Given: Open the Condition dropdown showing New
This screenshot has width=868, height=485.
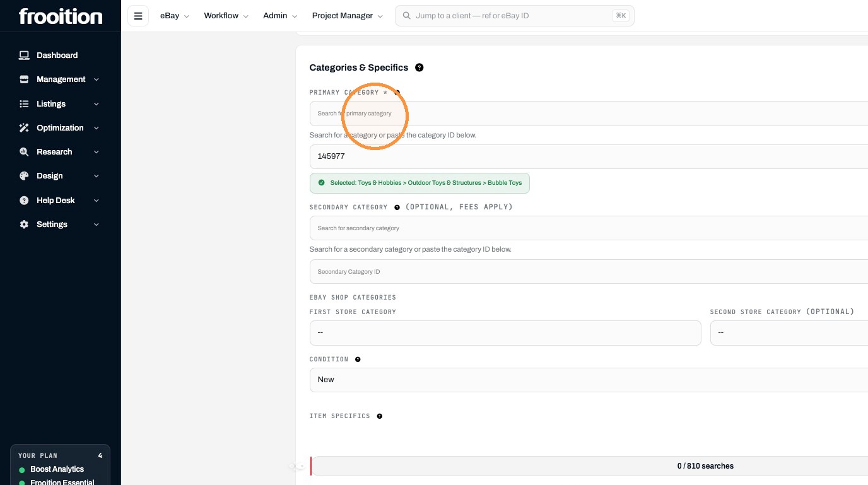Looking at the screenshot, I should [x=589, y=380].
